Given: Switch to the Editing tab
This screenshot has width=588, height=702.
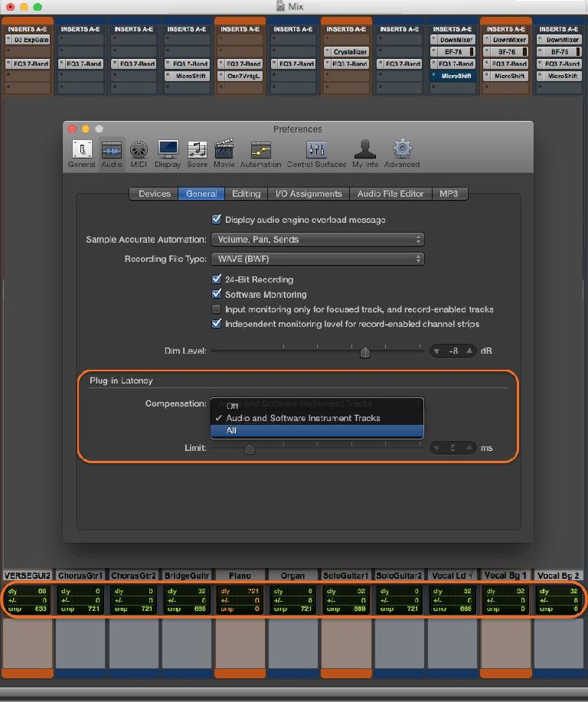Looking at the screenshot, I should tap(247, 194).
